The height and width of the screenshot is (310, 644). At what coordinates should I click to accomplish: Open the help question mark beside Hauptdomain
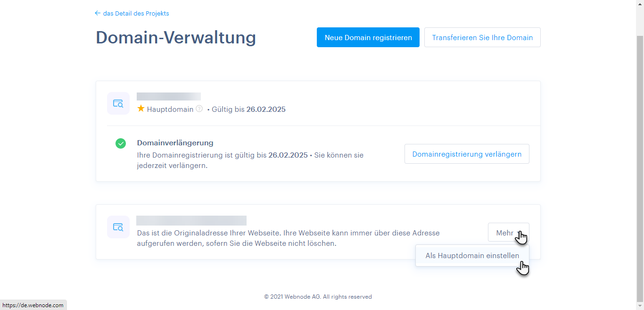click(x=199, y=109)
